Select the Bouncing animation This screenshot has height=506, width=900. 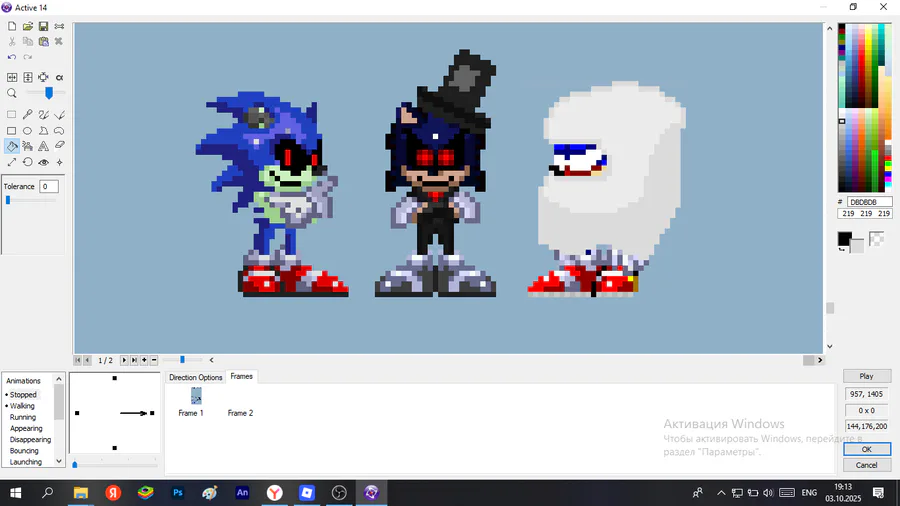24,451
